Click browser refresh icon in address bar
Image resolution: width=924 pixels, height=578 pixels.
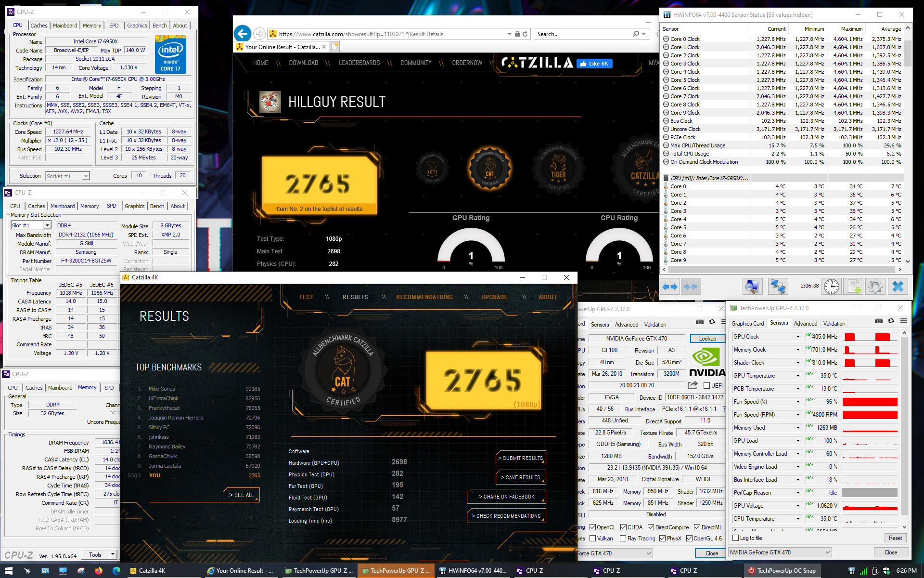pos(525,34)
